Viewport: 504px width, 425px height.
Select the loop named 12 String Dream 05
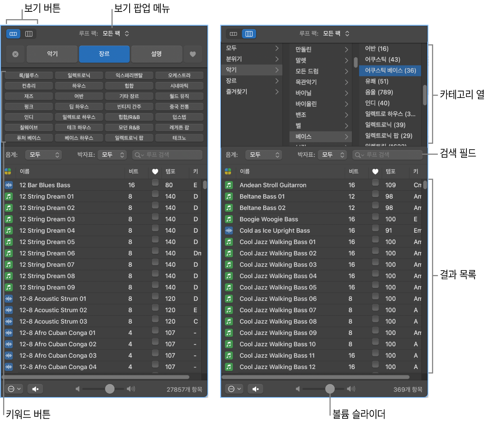[x=47, y=242]
